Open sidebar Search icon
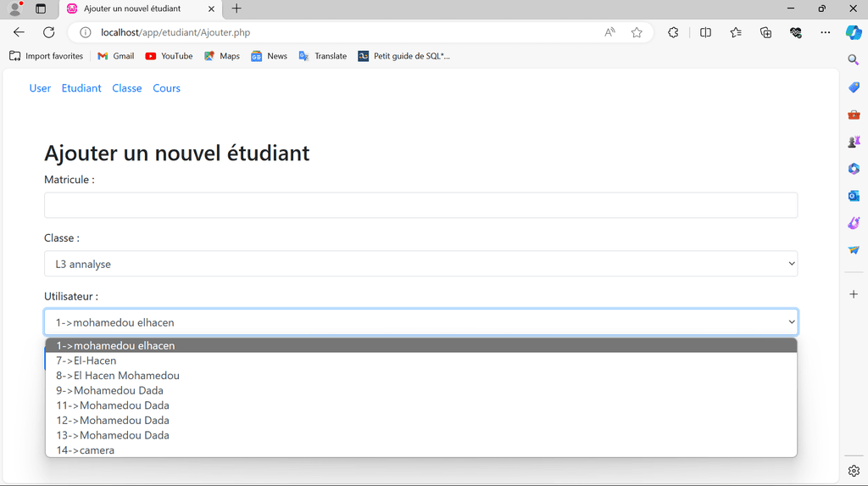 [854, 59]
